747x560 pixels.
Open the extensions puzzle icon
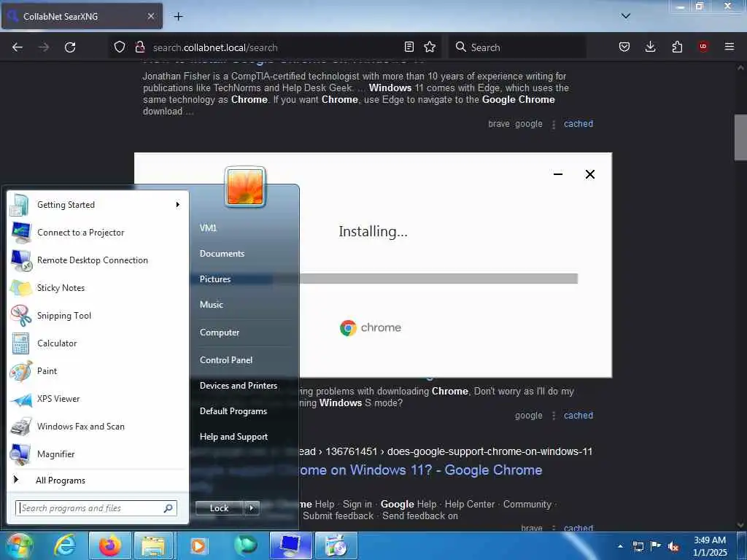[677, 47]
